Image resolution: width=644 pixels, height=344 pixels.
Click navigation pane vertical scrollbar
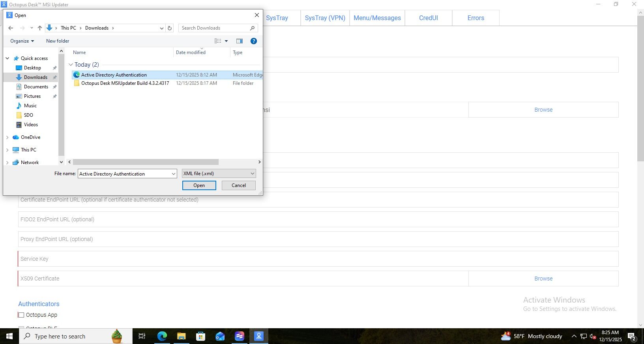click(61, 105)
